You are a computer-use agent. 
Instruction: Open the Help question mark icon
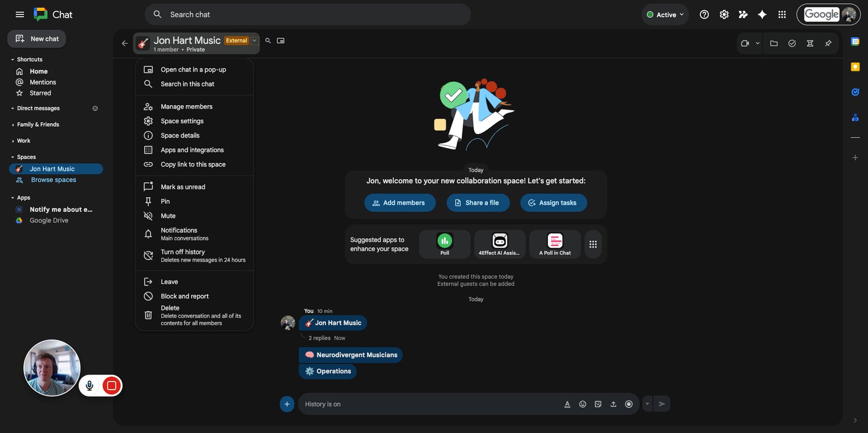pos(704,15)
